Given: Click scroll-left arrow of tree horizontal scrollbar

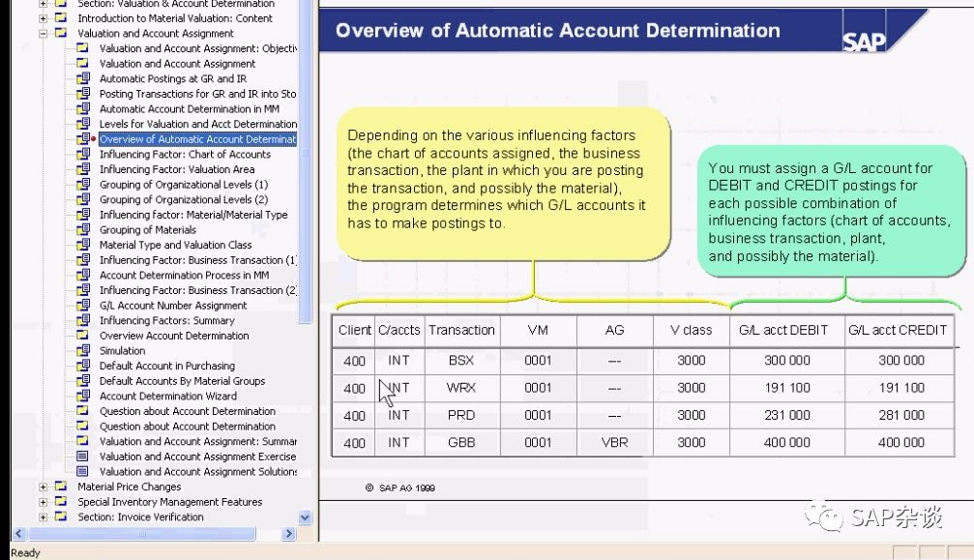Looking at the screenshot, I should point(18,533).
